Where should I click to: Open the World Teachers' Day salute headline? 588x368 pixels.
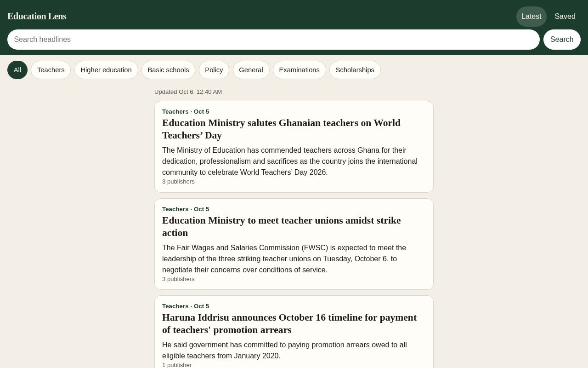click(x=281, y=129)
